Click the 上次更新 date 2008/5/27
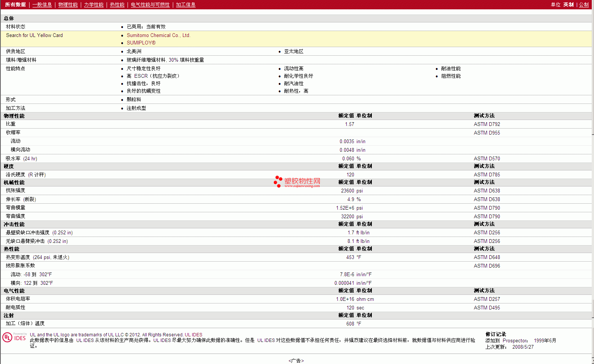Viewport: 594px width, 364px height. click(x=523, y=347)
